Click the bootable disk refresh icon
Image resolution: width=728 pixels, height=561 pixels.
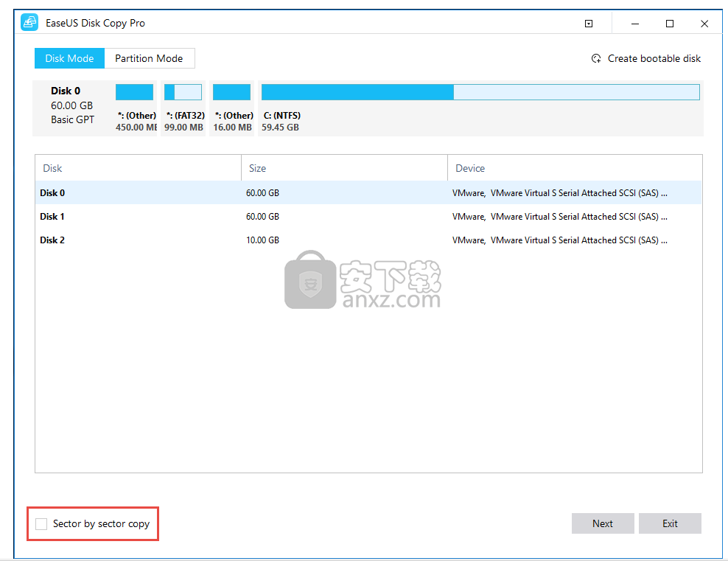(x=596, y=58)
